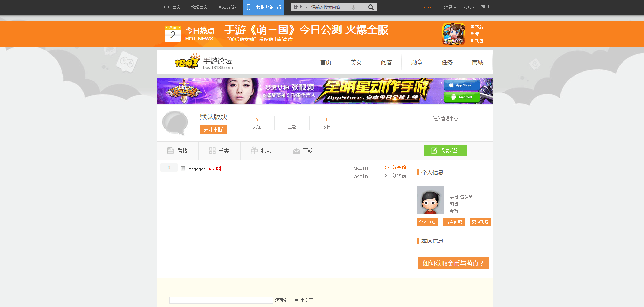Click the 看帖 document icon
Image resolution: width=644 pixels, height=307 pixels.
[170, 151]
